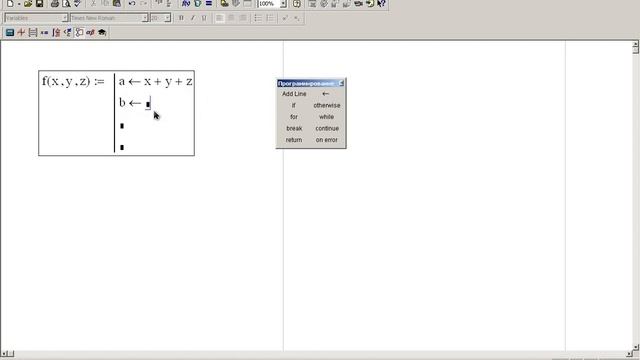Click the vertical scrollbar down arrow

click(x=636, y=347)
